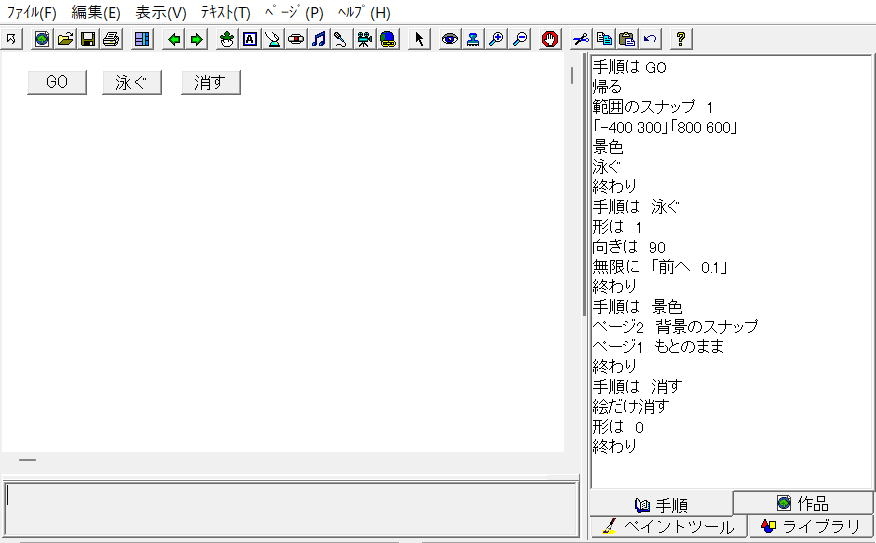Image resolution: width=876 pixels, height=543 pixels.
Task: Add a slider using the slider tool icon
Action: coord(273,39)
